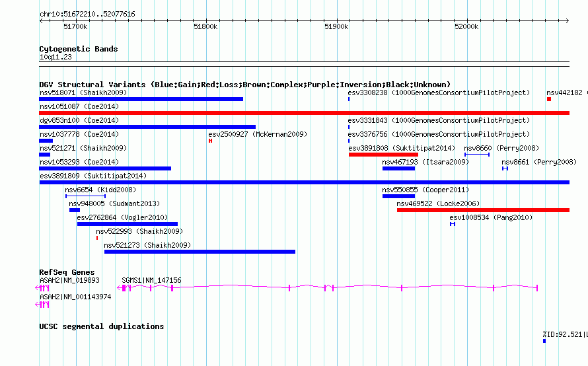Image resolution: width=588 pixels, height=366 pixels.
Task: Click the 51700k ruler position
Action: click(x=75, y=26)
